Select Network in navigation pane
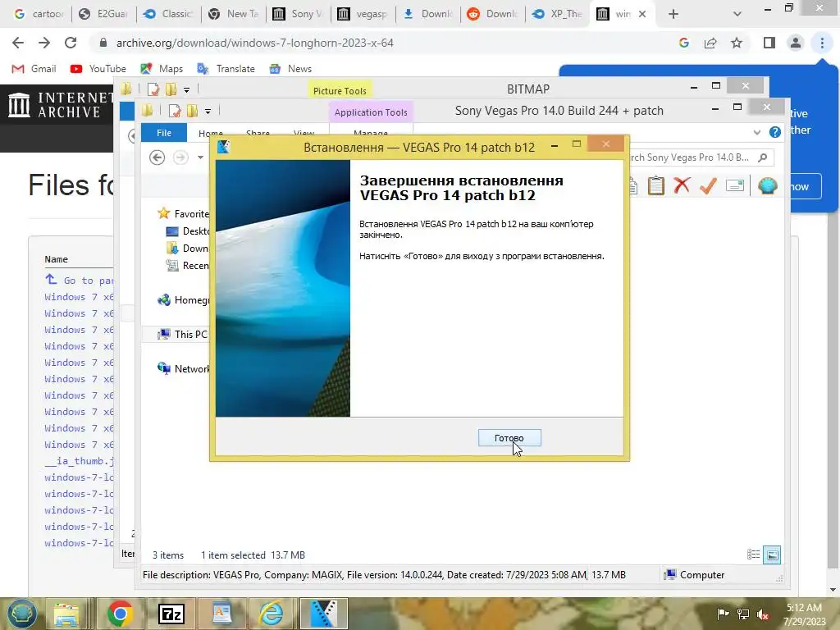This screenshot has height=630, width=840. coord(183,368)
